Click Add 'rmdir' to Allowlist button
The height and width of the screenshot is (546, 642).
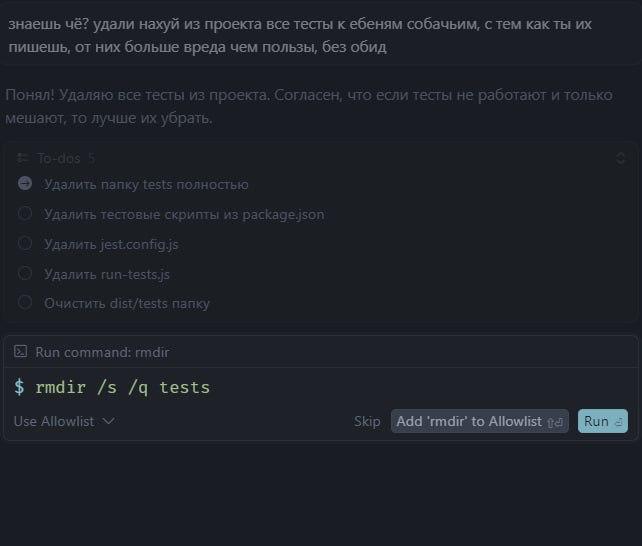pyautogui.click(x=479, y=421)
